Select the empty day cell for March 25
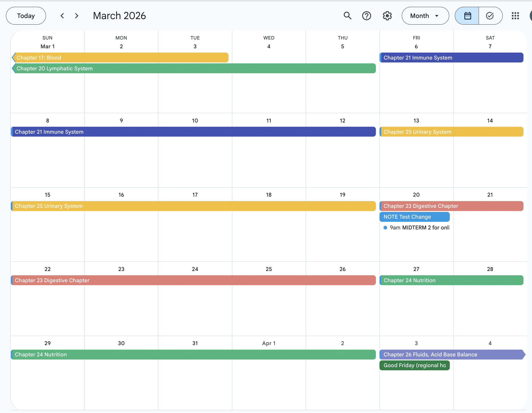 [269, 309]
